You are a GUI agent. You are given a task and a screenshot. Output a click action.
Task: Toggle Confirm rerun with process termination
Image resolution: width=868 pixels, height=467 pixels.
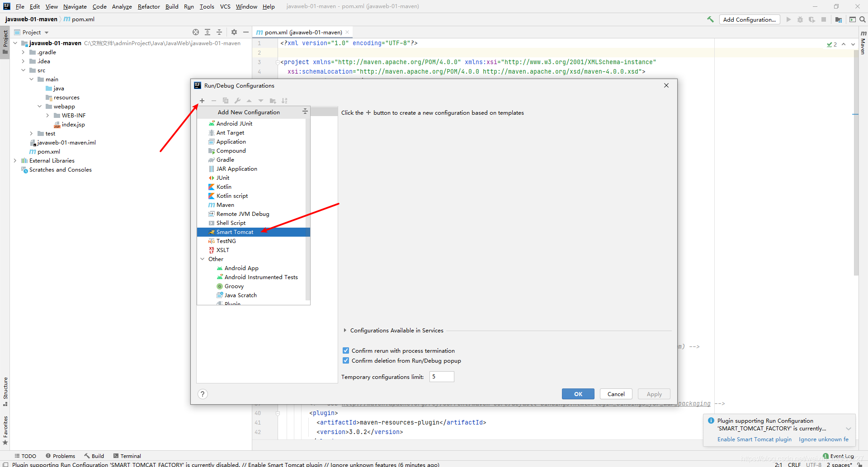pos(346,350)
